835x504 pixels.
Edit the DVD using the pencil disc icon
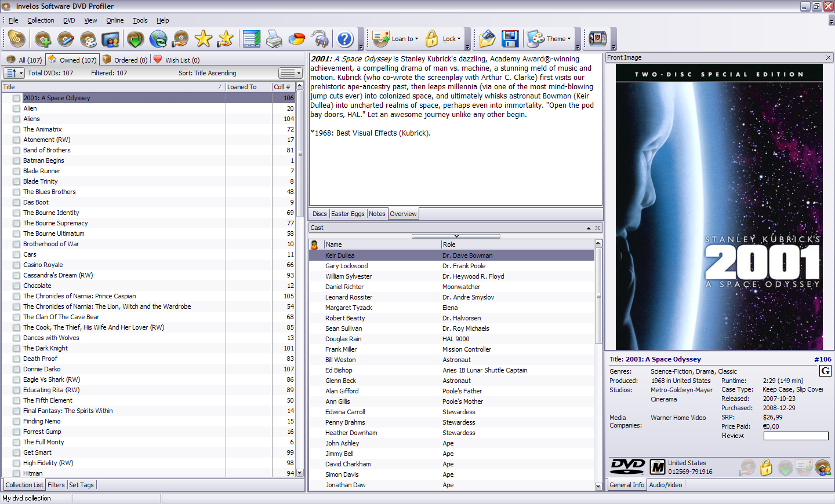[66, 39]
